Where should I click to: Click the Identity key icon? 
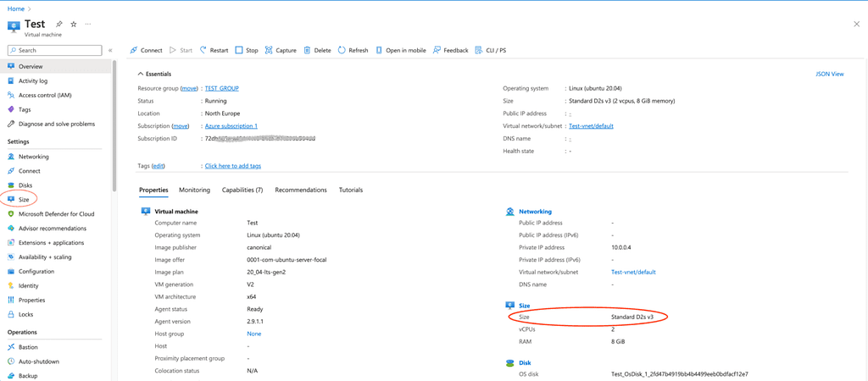pyautogui.click(x=11, y=286)
